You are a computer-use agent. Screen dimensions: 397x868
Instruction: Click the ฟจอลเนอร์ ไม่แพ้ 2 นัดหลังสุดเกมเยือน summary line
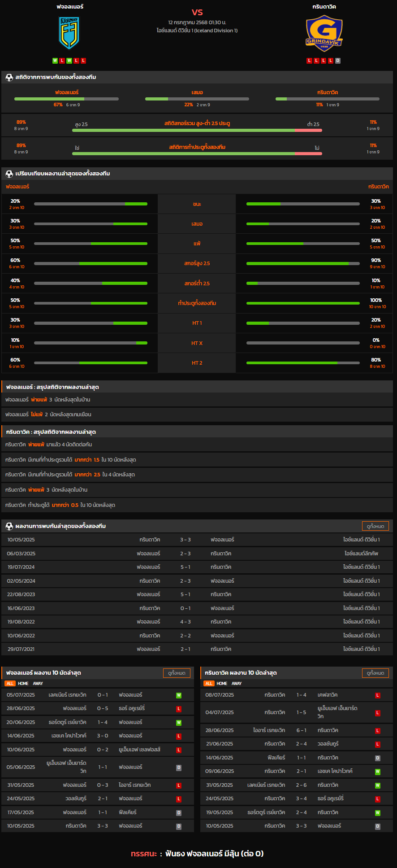(197, 414)
